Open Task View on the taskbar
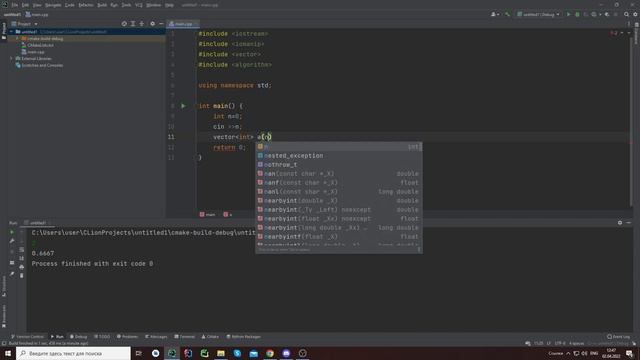Screen dimensions: 640x360 [x=139, y=353]
